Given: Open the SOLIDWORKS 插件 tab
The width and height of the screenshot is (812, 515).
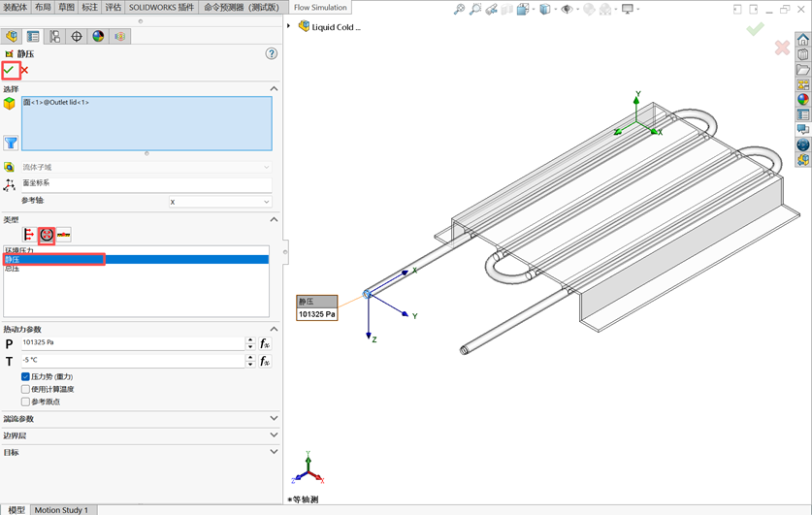Looking at the screenshot, I should [162, 7].
